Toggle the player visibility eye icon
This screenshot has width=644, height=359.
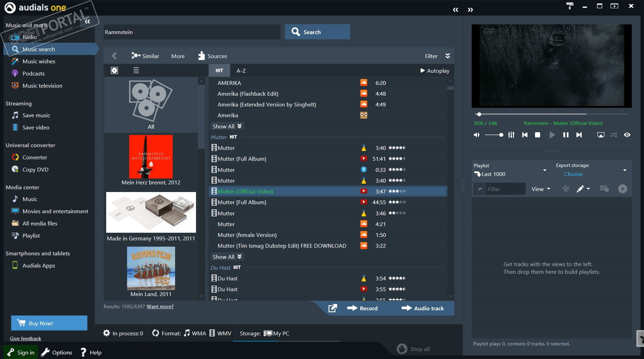point(627,135)
